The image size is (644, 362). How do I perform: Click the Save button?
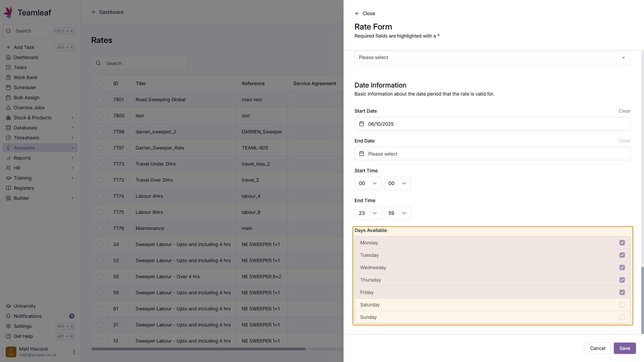pos(625,348)
